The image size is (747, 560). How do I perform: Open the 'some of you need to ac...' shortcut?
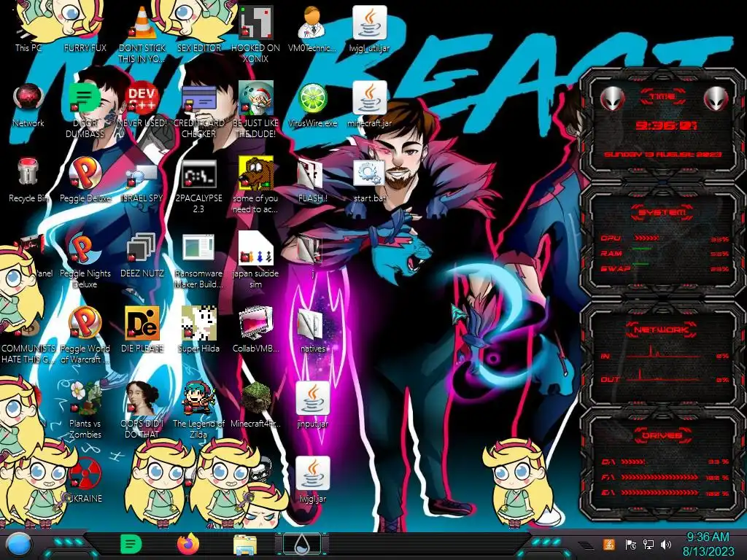click(x=255, y=184)
